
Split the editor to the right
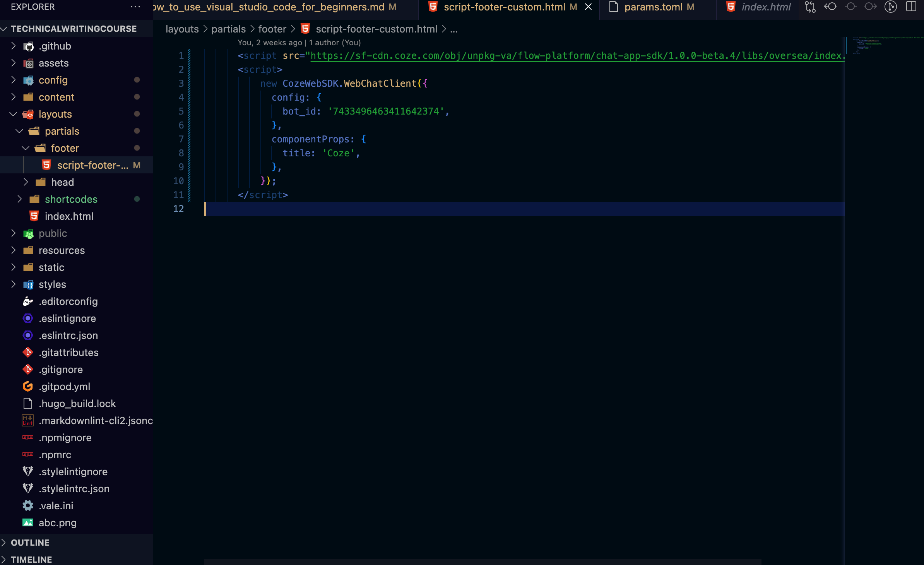911,7
